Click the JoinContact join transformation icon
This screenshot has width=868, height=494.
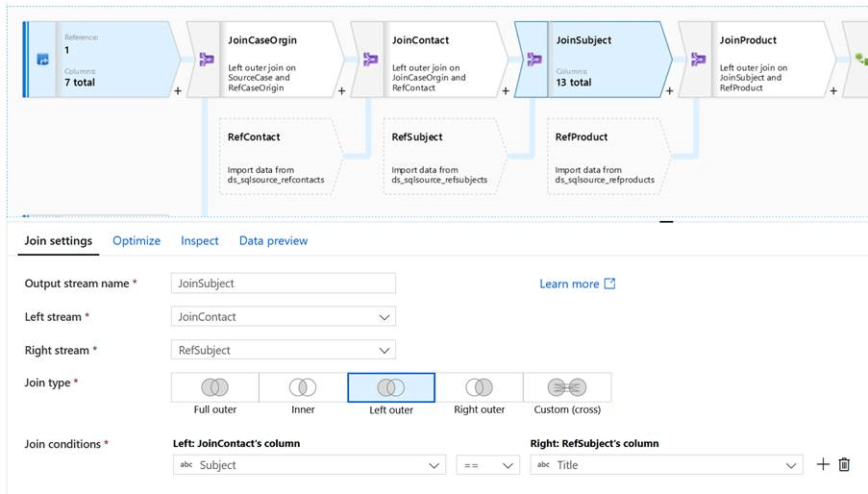tap(370, 60)
